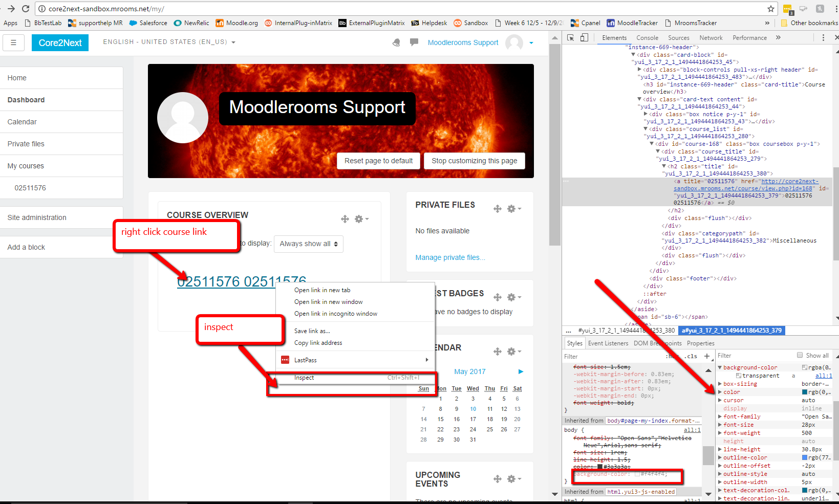Show more DevTools tabs chevron
This screenshot has height=504, width=839.
(778, 37)
